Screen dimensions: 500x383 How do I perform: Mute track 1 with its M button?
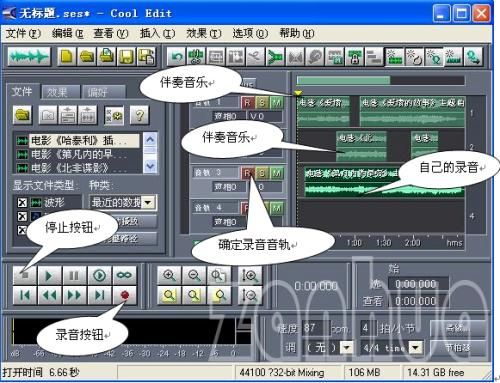pyautogui.click(x=276, y=103)
